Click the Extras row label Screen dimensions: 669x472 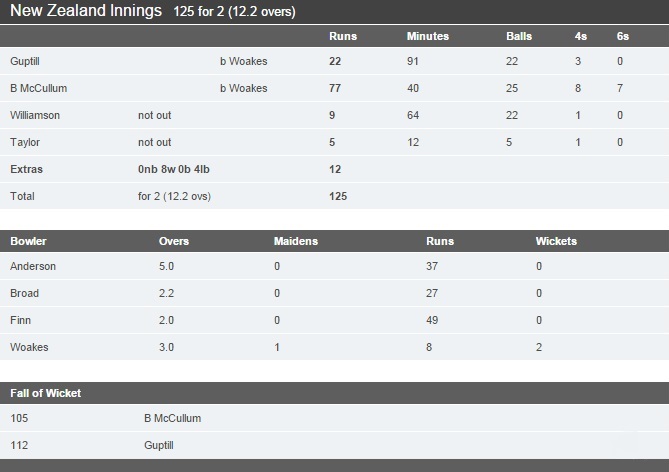(x=26, y=169)
